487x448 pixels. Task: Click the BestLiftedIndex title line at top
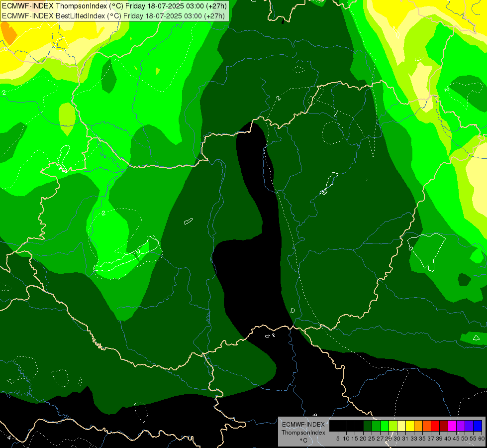(x=113, y=16)
